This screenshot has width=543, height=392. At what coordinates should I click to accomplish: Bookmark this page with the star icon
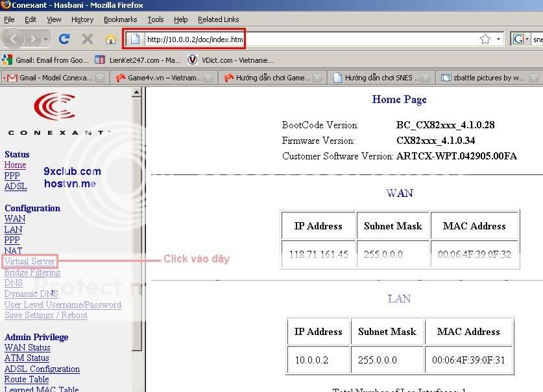485,39
